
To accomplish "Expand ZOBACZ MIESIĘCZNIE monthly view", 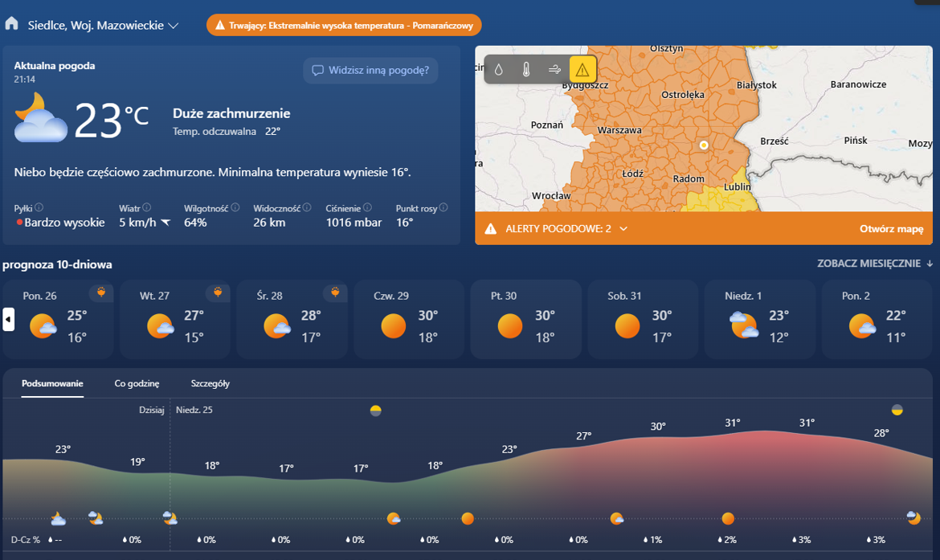I will point(875,264).
